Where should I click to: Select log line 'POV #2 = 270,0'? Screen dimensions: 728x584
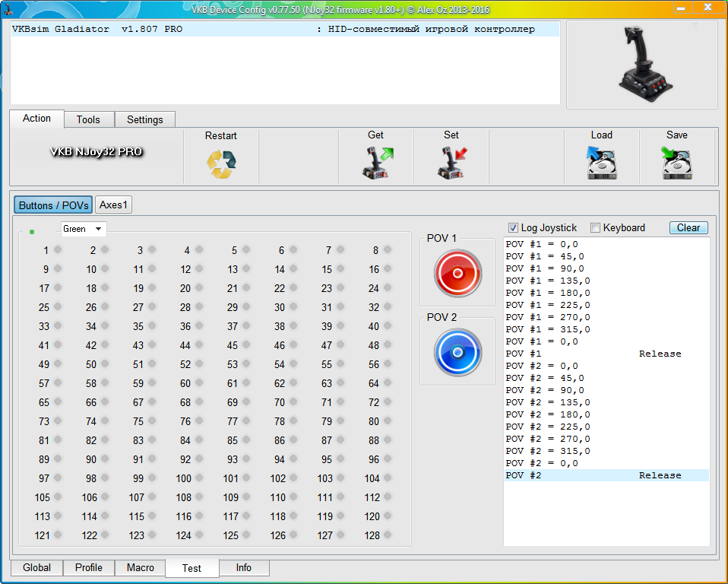(x=607, y=439)
